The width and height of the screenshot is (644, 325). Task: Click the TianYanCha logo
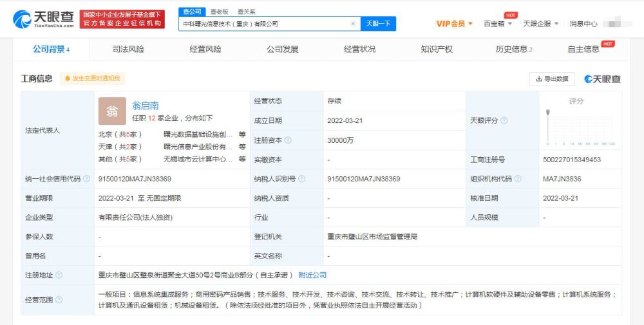pos(43,19)
